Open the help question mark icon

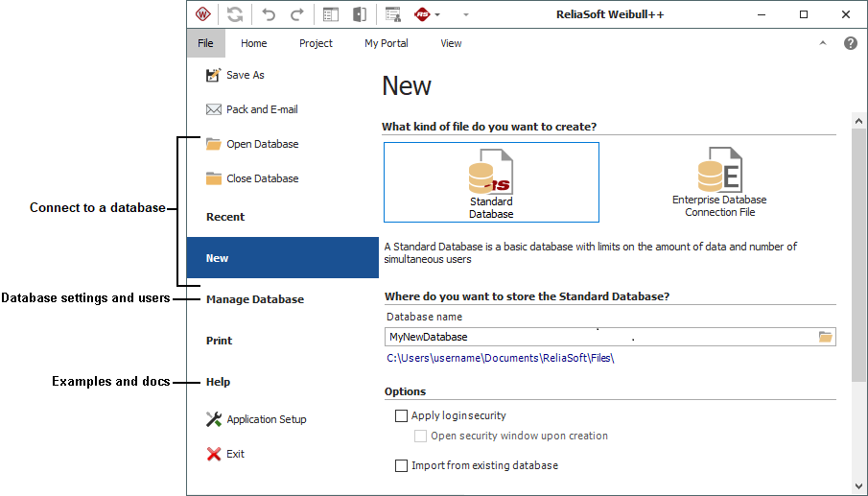(x=850, y=43)
